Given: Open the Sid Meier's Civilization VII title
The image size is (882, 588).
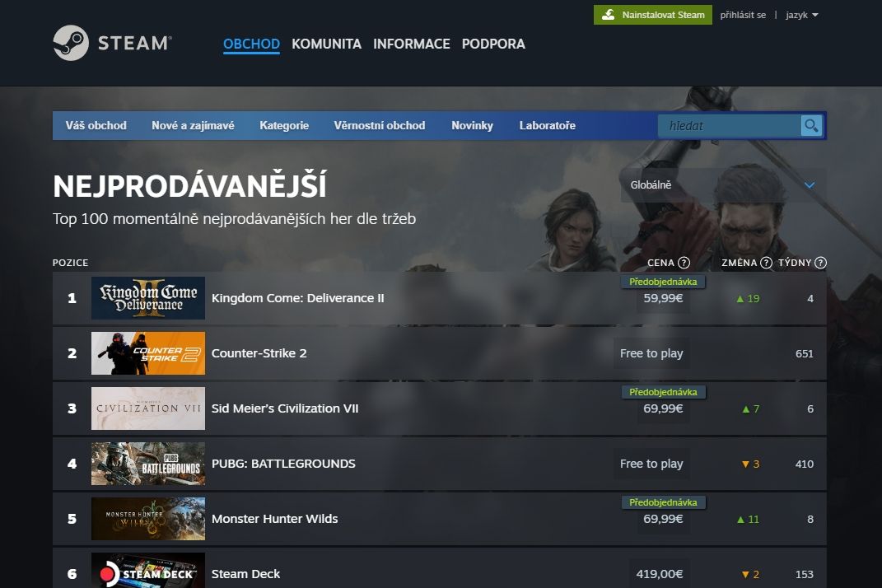Looking at the screenshot, I should click(285, 408).
